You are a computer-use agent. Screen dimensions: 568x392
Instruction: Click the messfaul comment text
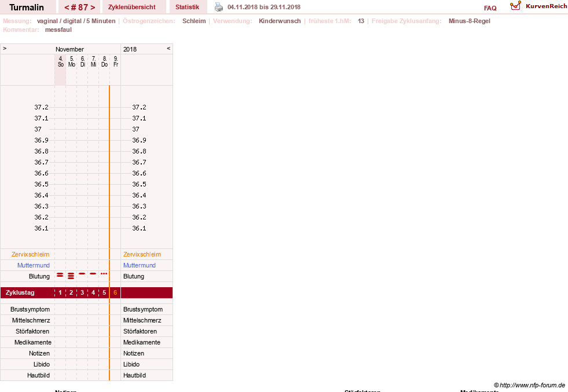[x=58, y=30]
